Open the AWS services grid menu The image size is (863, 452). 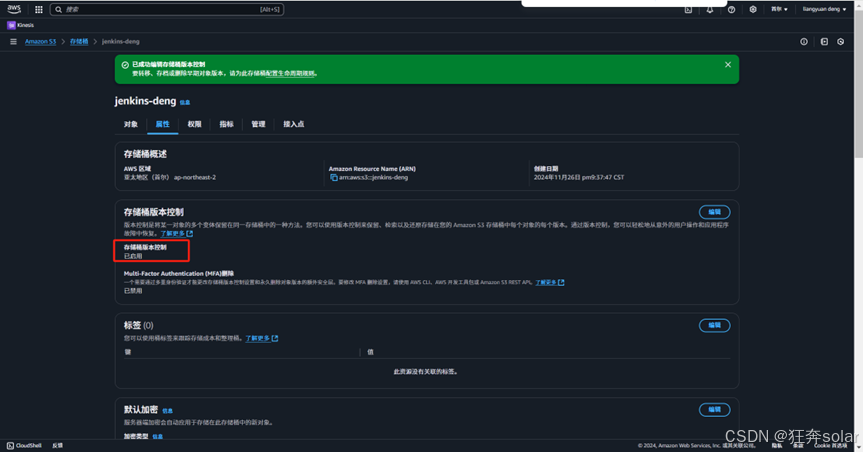(39, 9)
